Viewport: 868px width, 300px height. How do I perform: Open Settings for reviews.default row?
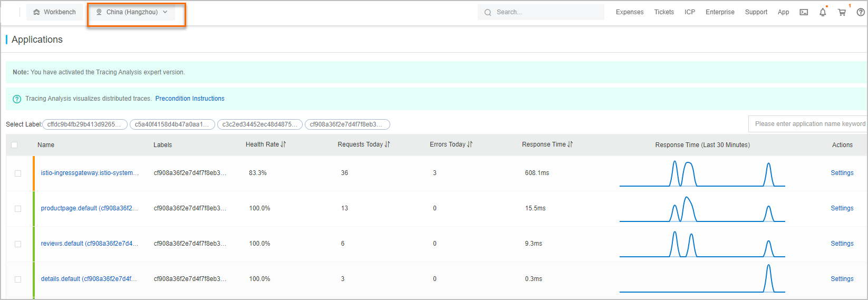tap(842, 244)
